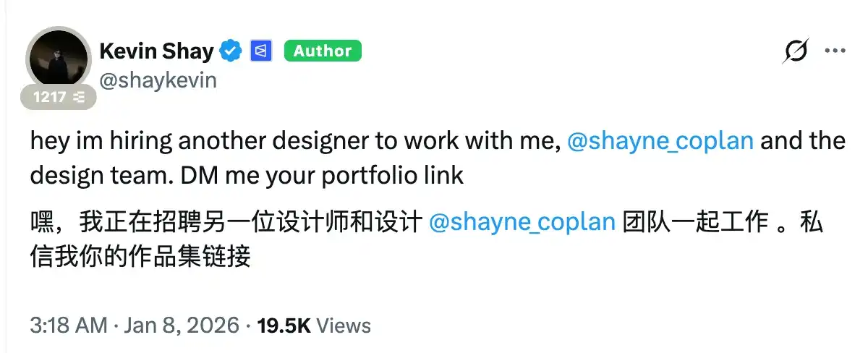Click the 3:18 AM post time
Screen dimensions: 868x353
[69, 326]
